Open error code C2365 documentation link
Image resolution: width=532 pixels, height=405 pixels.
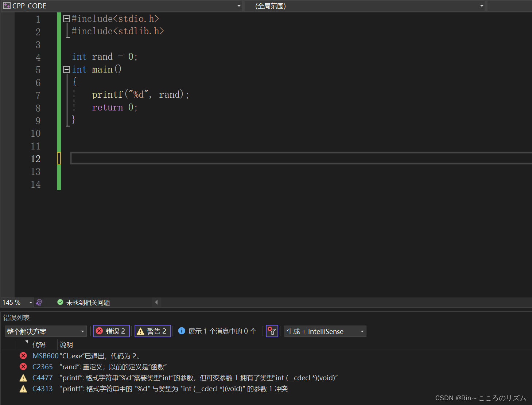tap(42, 367)
